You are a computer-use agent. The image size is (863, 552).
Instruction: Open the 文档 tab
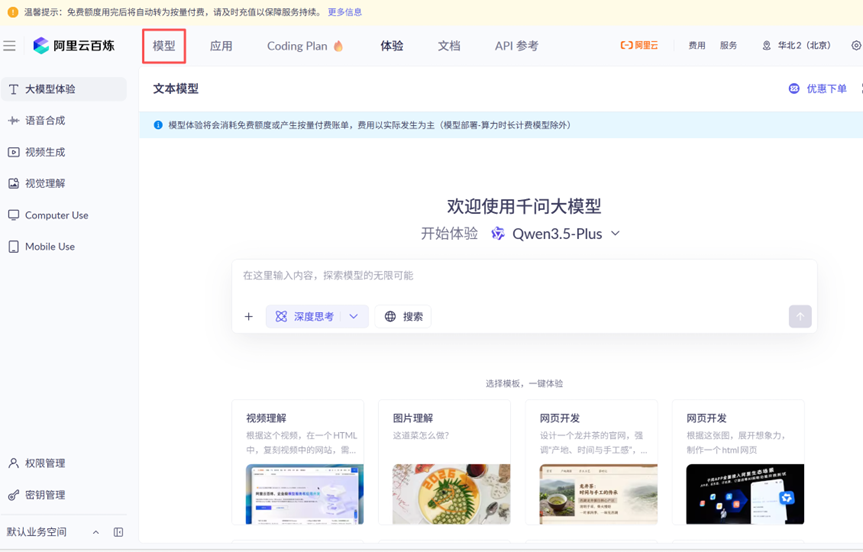click(449, 46)
